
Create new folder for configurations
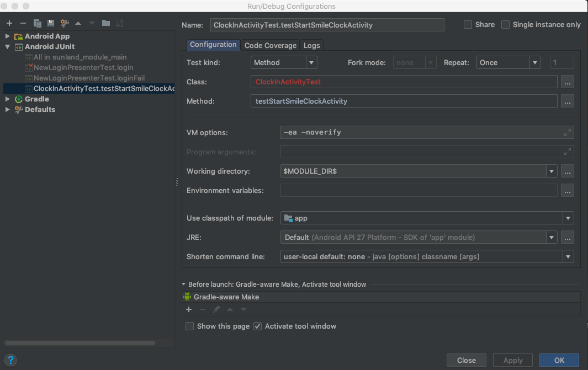click(106, 23)
